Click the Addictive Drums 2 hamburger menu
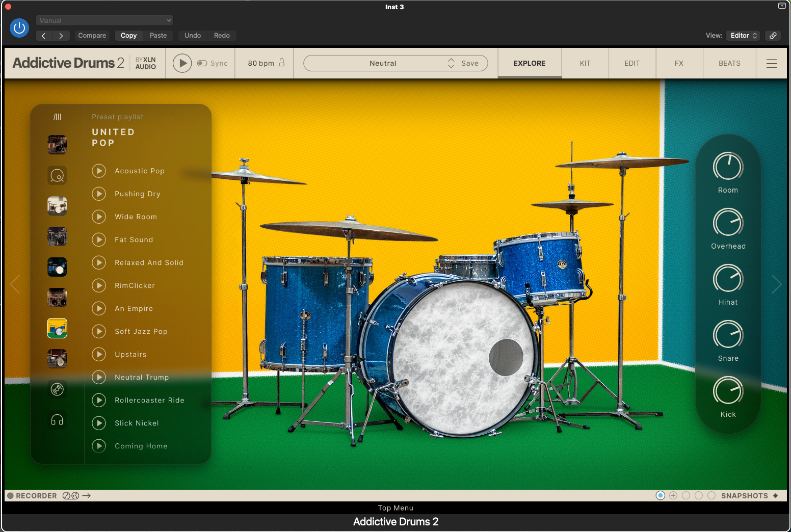Screen dimensions: 791x532 (x=771, y=63)
